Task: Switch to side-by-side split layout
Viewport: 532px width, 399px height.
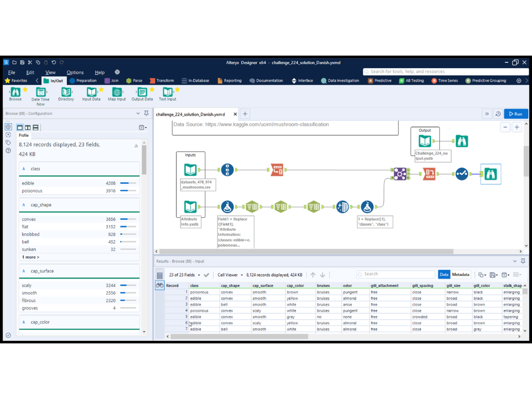Action: [28, 127]
